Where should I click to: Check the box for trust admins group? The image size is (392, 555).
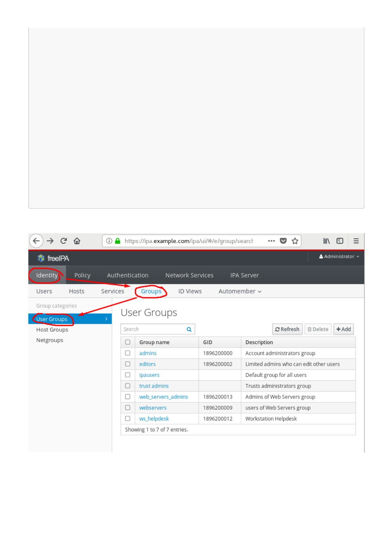click(128, 386)
